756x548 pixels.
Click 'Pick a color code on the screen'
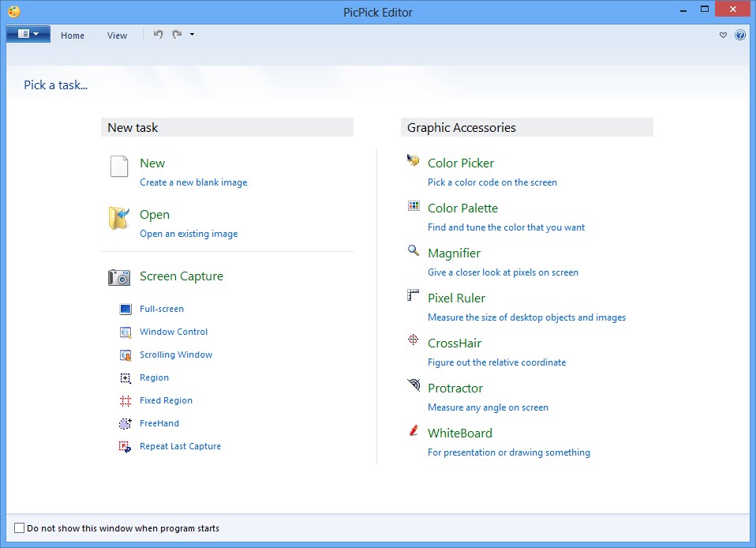pos(492,182)
